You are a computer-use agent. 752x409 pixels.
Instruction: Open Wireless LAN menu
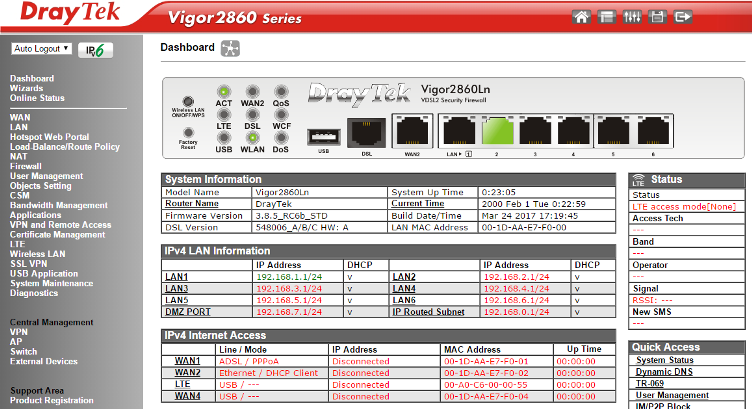point(38,254)
